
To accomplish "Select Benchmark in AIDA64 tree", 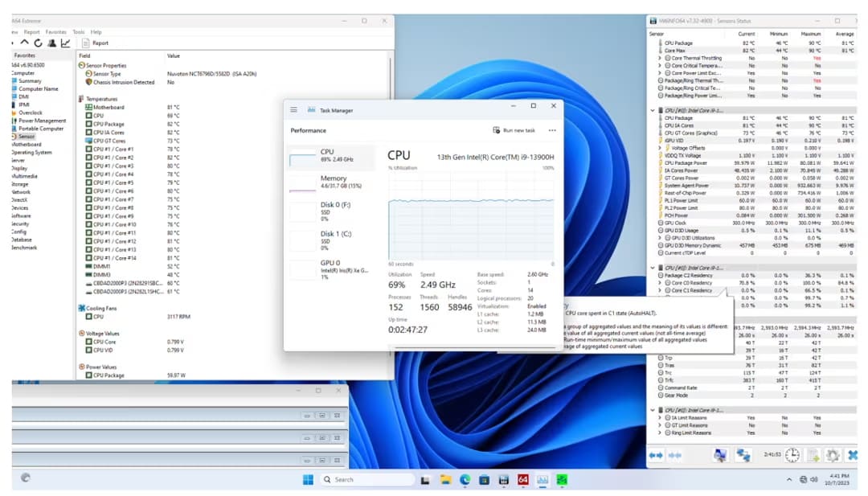I will tap(24, 248).
